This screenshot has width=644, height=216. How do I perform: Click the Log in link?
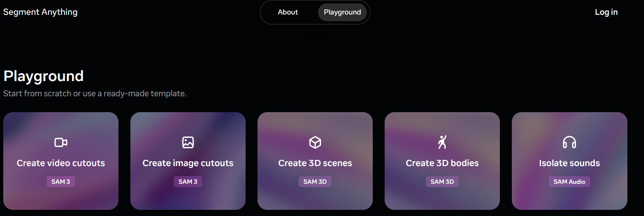pos(606,12)
